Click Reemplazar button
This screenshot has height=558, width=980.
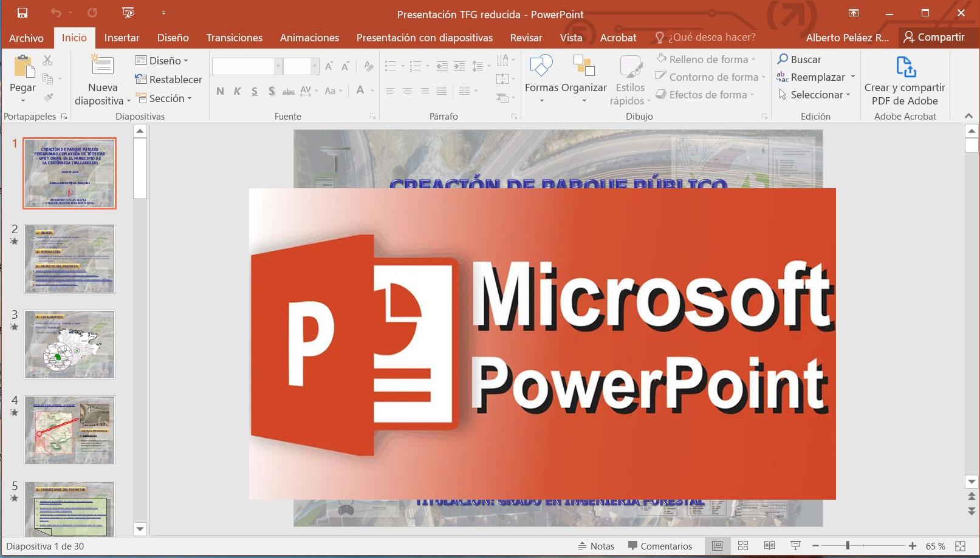pyautogui.click(x=811, y=77)
